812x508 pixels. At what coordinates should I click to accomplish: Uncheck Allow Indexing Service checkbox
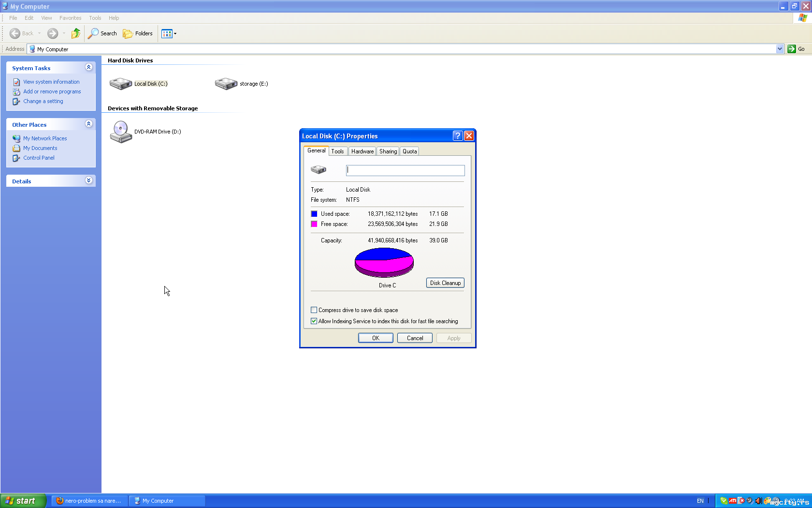coord(314,321)
